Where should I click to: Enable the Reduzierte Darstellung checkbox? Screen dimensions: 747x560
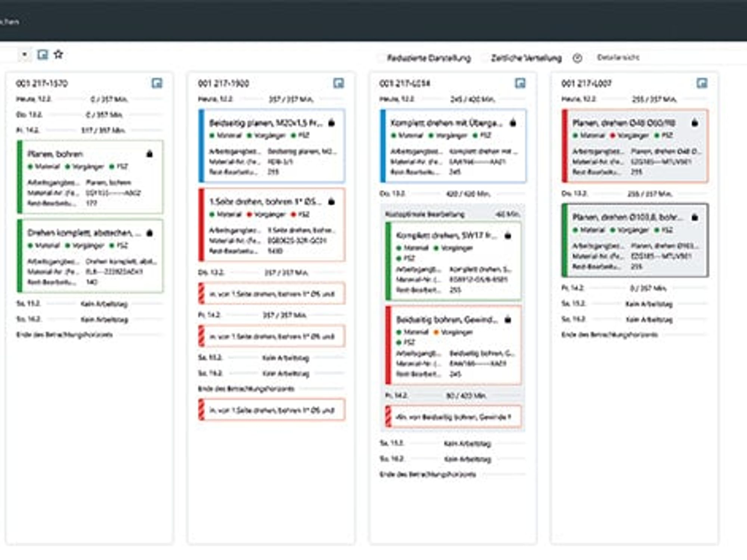click(x=381, y=58)
